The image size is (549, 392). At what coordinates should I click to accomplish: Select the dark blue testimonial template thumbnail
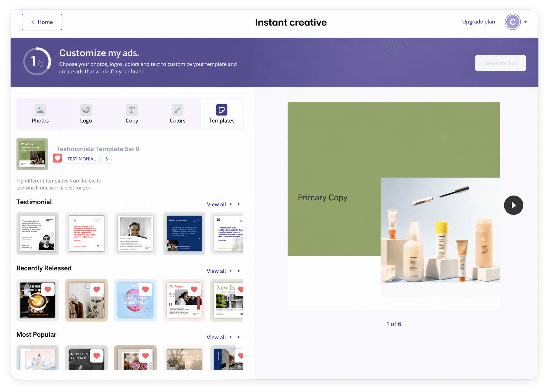[184, 233]
